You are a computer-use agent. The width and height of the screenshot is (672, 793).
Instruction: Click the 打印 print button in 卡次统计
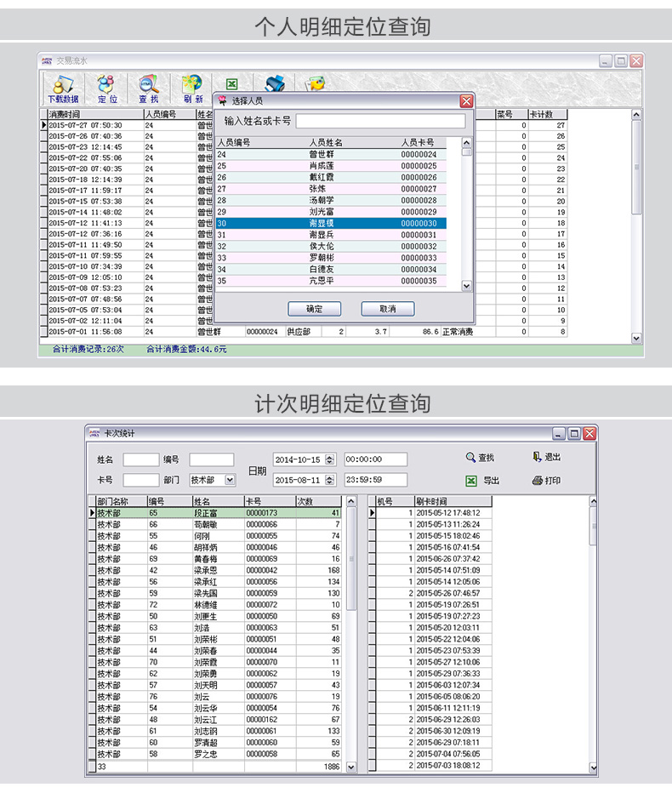coord(546,481)
